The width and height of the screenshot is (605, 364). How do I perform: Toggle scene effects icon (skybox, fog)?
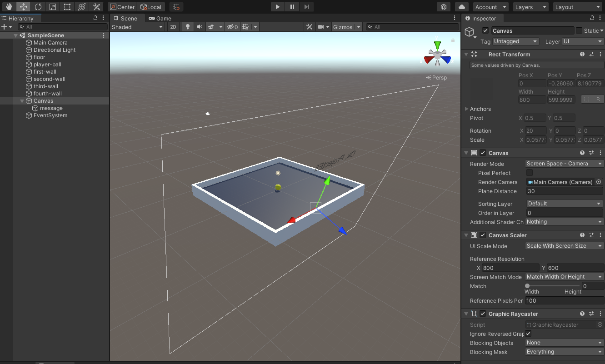[x=211, y=27]
